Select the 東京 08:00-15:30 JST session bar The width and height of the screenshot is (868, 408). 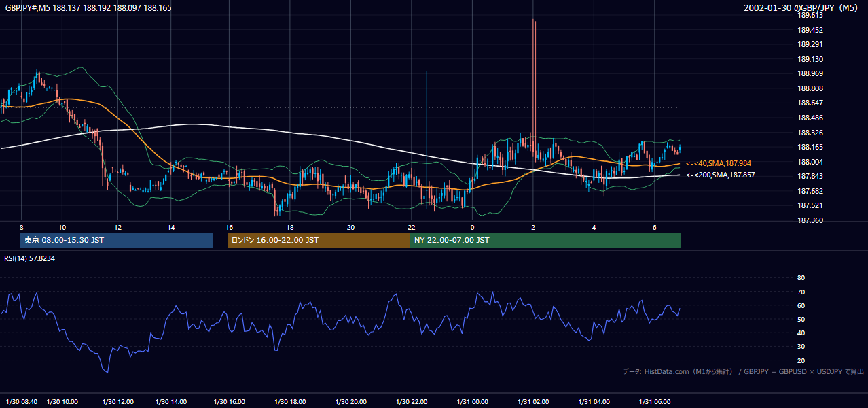point(116,240)
